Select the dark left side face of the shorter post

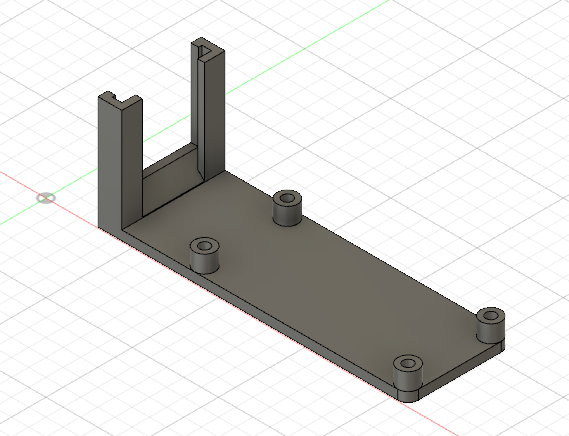point(109,163)
